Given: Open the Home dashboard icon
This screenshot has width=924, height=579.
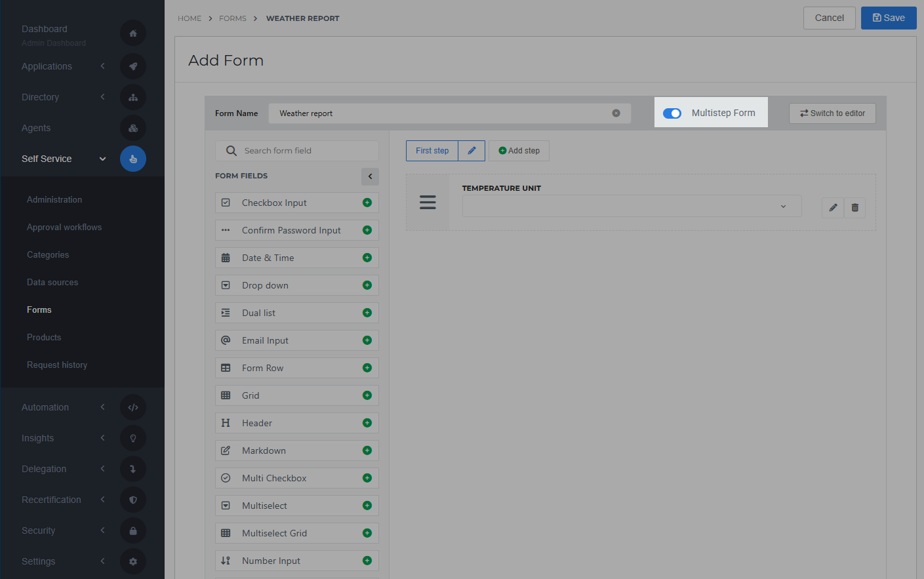Looking at the screenshot, I should pos(133,33).
